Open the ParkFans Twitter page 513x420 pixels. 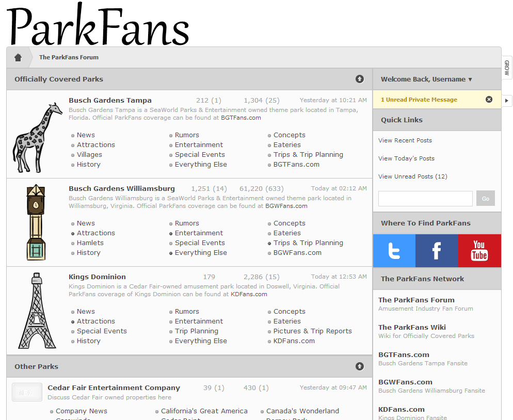point(394,251)
